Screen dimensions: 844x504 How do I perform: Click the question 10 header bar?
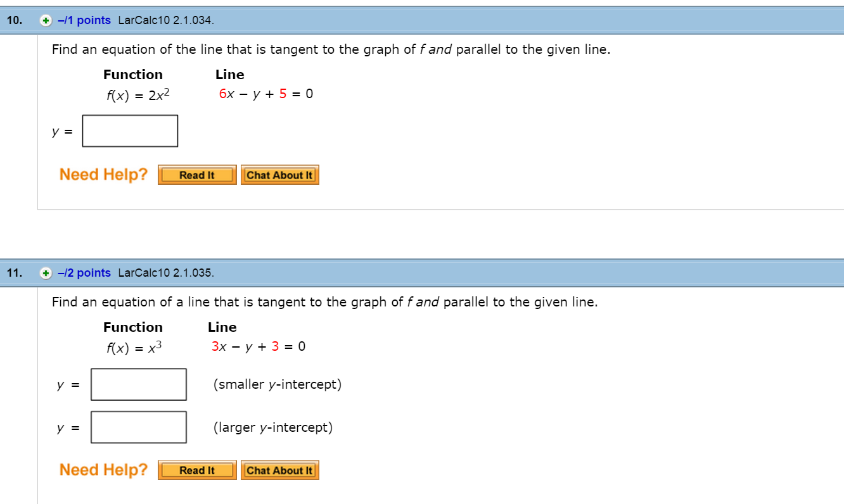(507, 21)
